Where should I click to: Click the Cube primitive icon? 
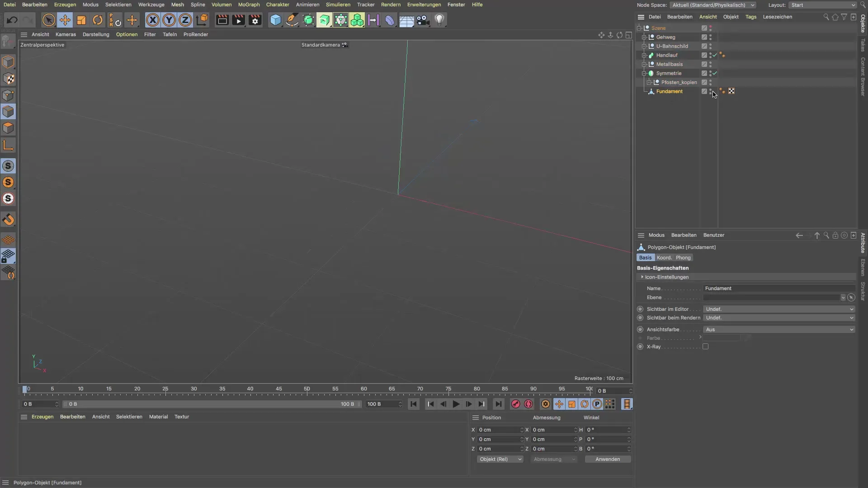coord(275,20)
